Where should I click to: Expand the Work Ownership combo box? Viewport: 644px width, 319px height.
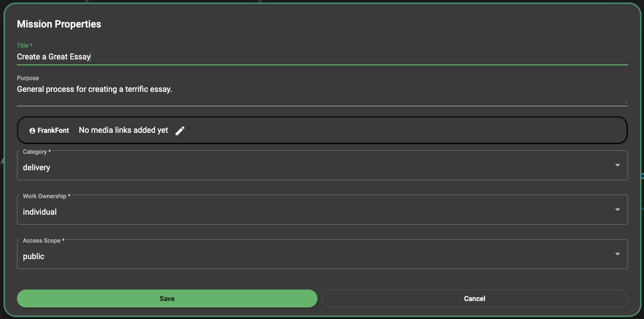pyautogui.click(x=322, y=210)
